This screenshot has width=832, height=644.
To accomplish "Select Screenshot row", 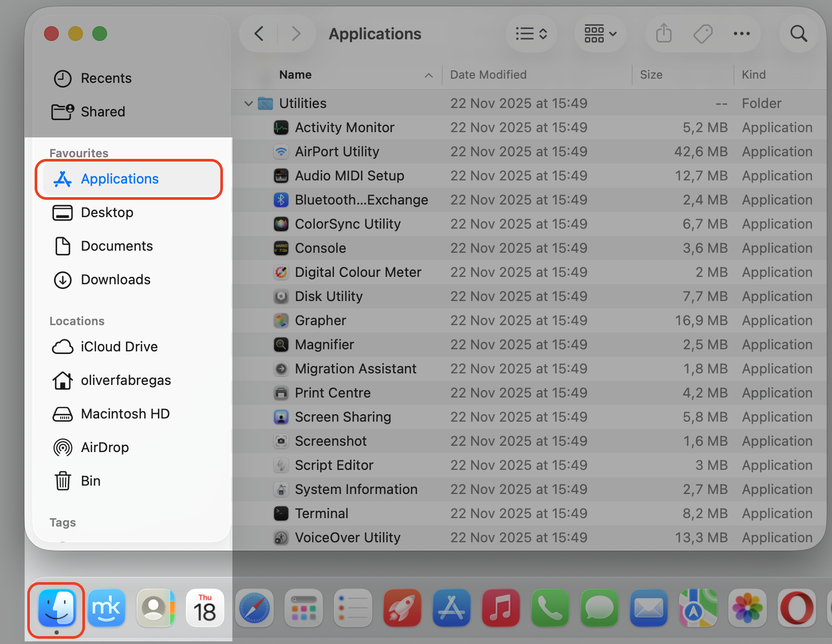I will [x=529, y=441].
